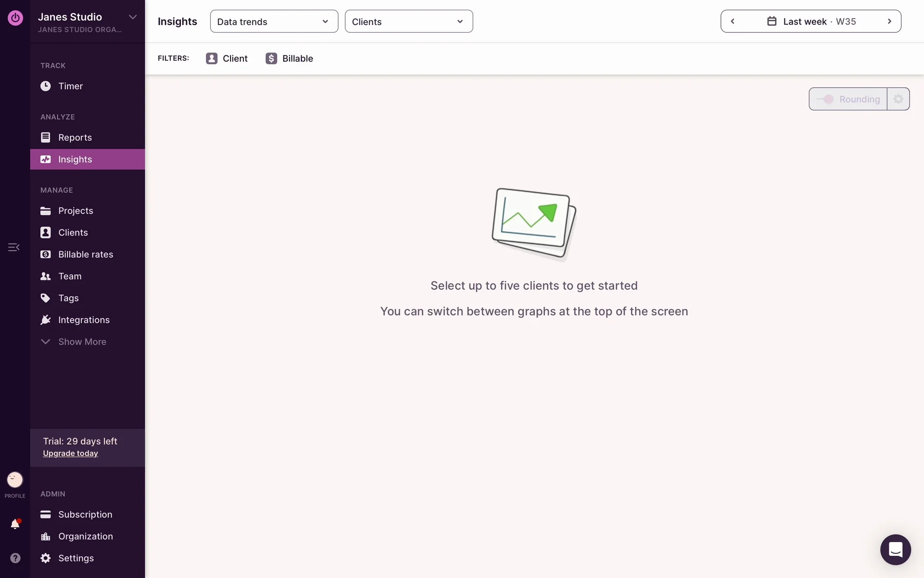Open notifications bell icon

[x=15, y=524]
